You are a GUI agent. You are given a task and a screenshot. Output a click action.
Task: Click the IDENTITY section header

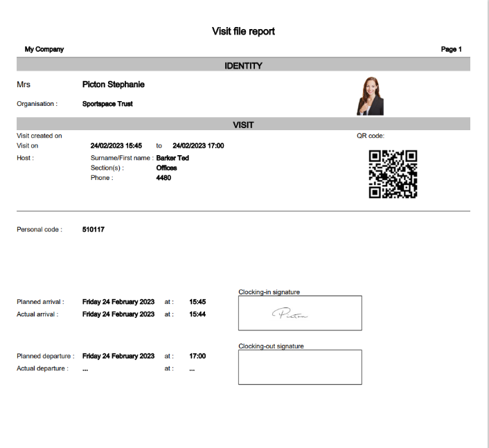243,65
